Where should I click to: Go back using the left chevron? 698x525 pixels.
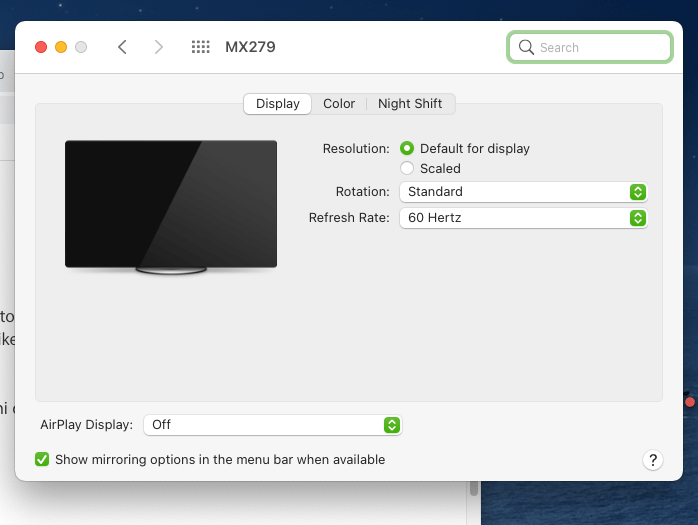(x=122, y=47)
